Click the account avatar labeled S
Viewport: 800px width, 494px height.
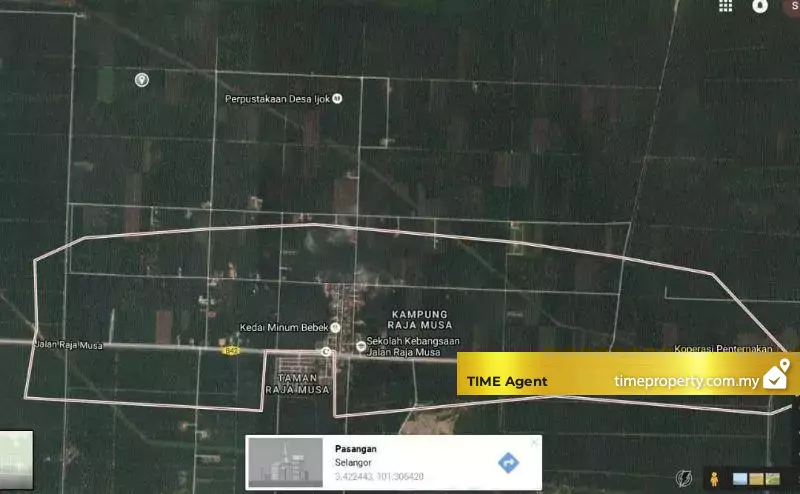(x=794, y=6)
